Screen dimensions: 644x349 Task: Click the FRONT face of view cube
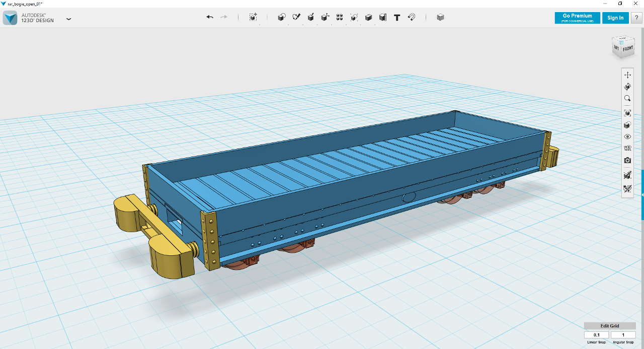click(x=628, y=49)
